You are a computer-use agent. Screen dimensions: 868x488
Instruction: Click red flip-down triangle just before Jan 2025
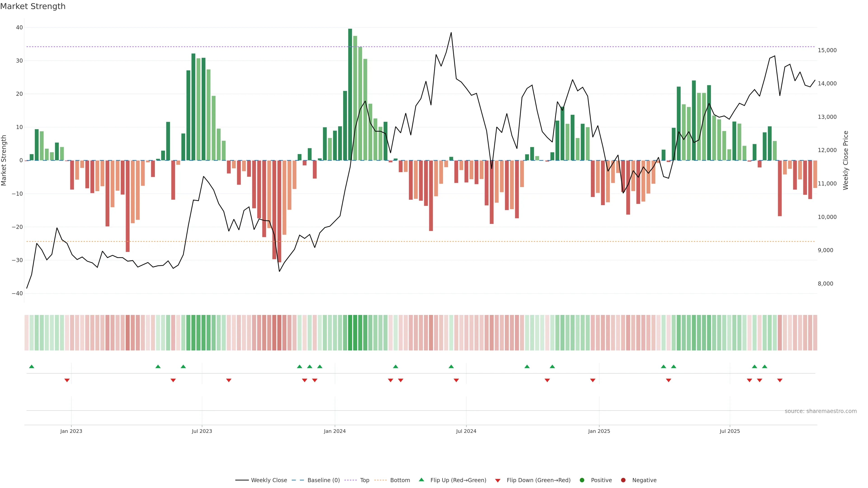pos(593,380)
